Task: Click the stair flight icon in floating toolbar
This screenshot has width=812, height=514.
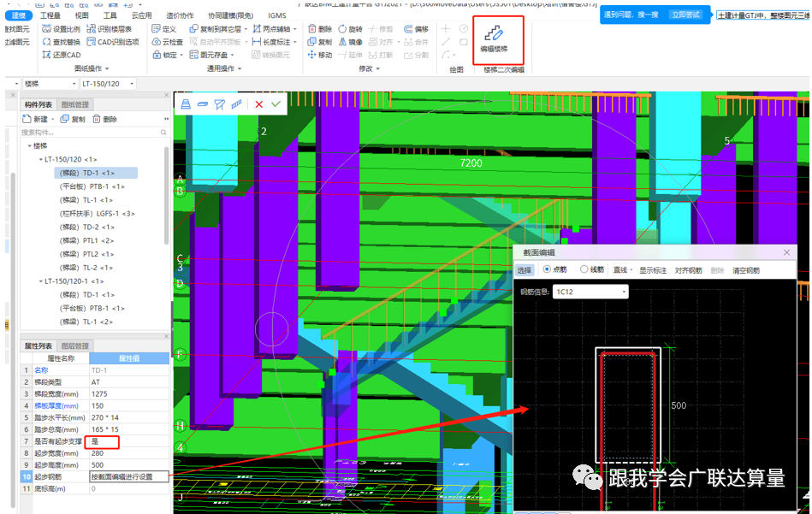Action: click(186, 104)
